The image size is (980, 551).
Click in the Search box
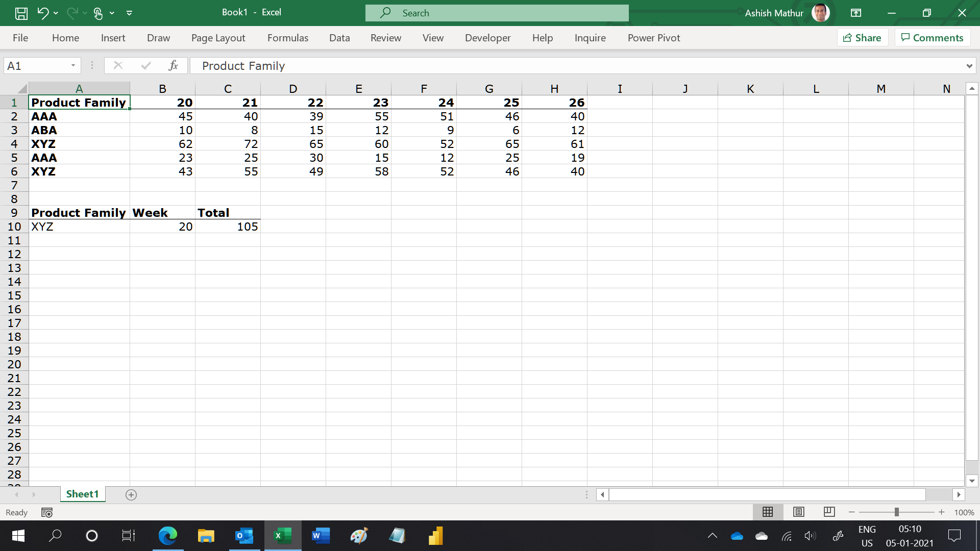497,13
